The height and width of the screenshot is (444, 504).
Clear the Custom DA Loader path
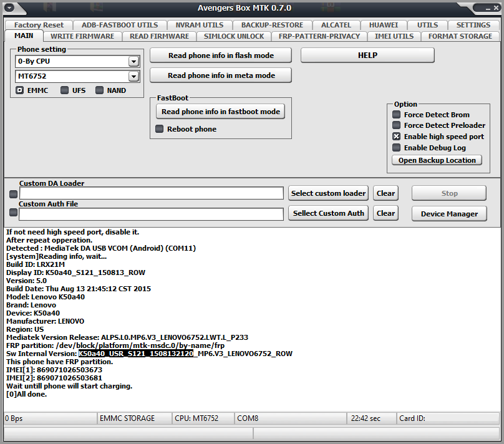pyautogui.click(x=385, y=193)
